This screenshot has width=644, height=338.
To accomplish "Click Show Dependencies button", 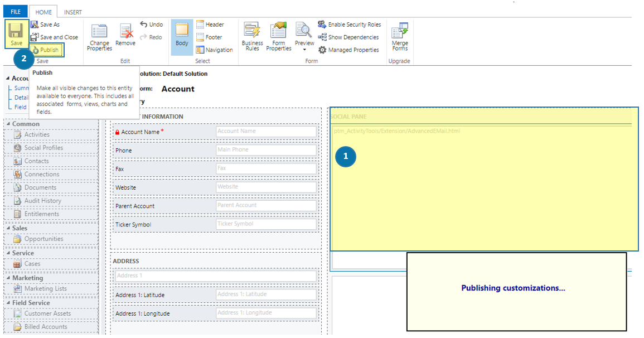I will pos(348,37).
